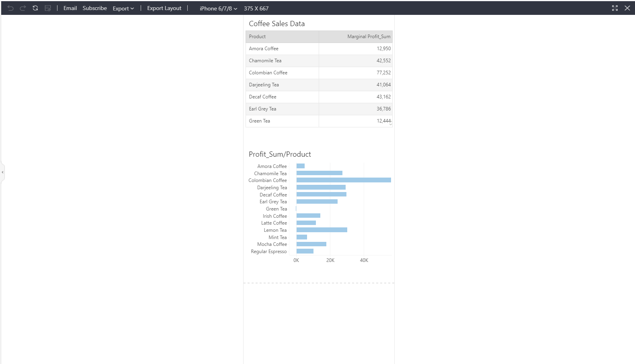Image resolution: width=635 pixels, height=364 pixels.
Task: Click the Coffee Sales Data title
Action: click(277, 24)
